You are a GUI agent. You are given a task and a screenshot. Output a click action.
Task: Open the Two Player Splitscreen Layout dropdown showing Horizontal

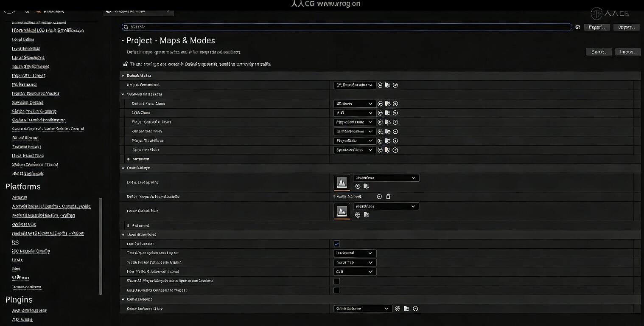click(x=355, y=253)
